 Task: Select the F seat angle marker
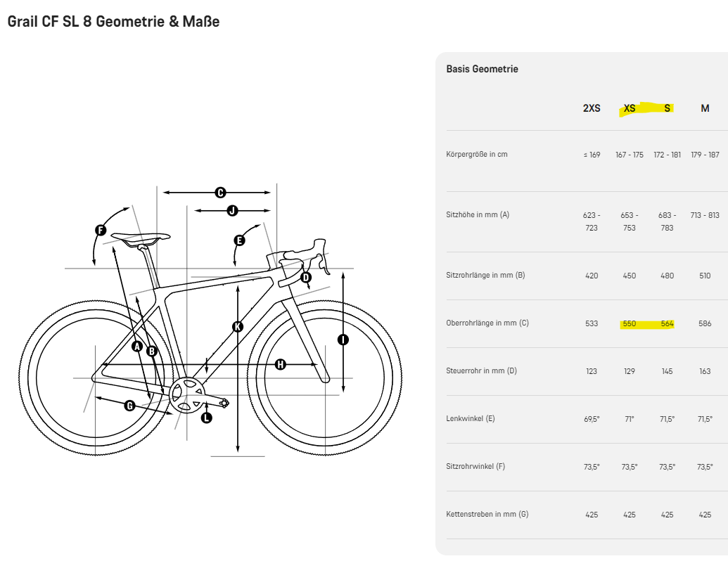point(101,230)
